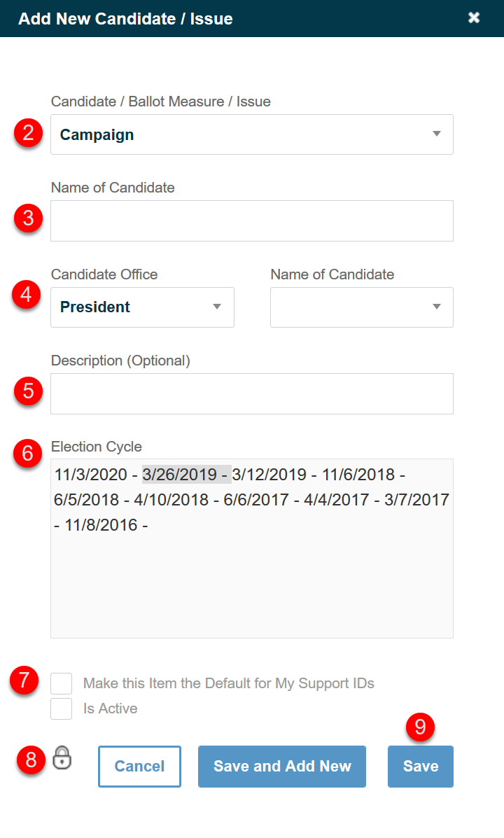Enable Make this Item the Default checkbox
This screenshot has height=838, width=504.
click(x=61, y=683)
